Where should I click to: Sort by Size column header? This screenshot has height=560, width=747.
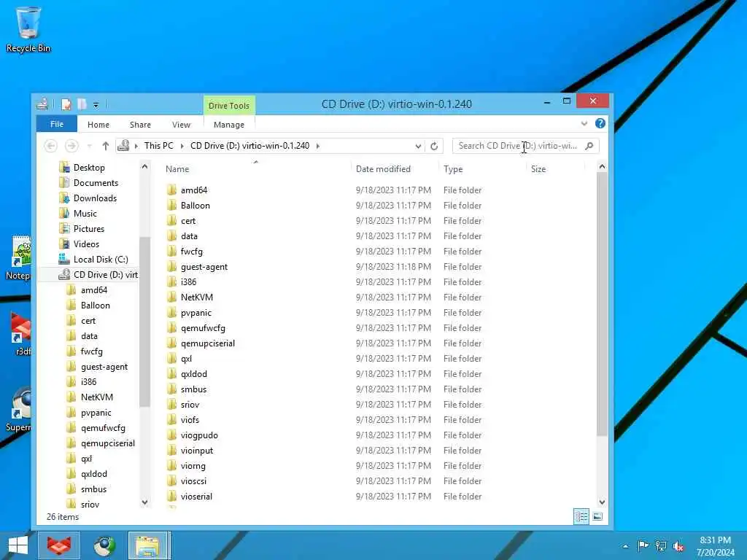click(538, 169)
